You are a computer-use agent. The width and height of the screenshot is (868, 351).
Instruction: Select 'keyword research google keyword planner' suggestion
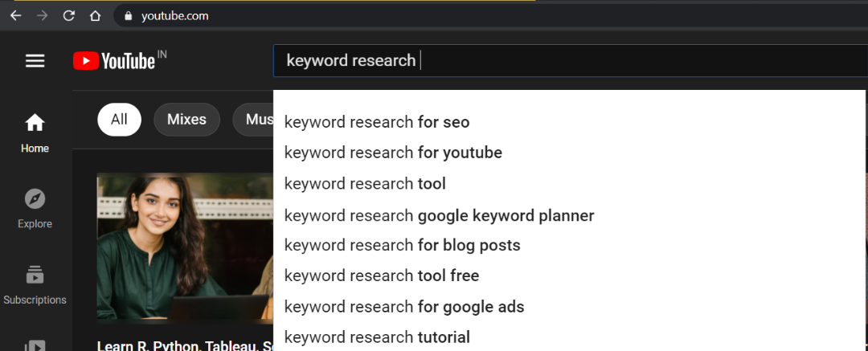[x=439, y=215]
